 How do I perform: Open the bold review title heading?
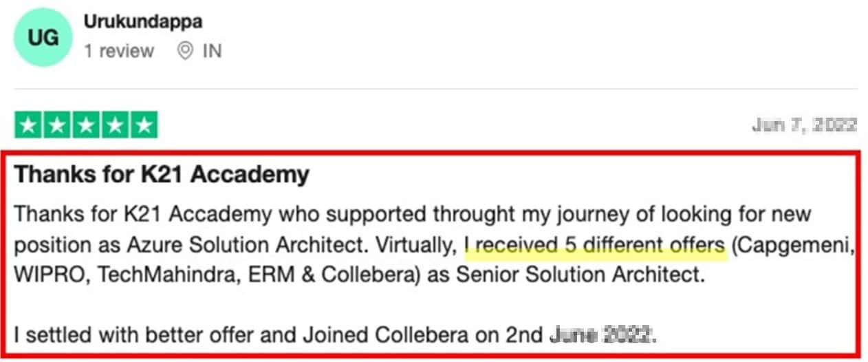coord(162,175)
